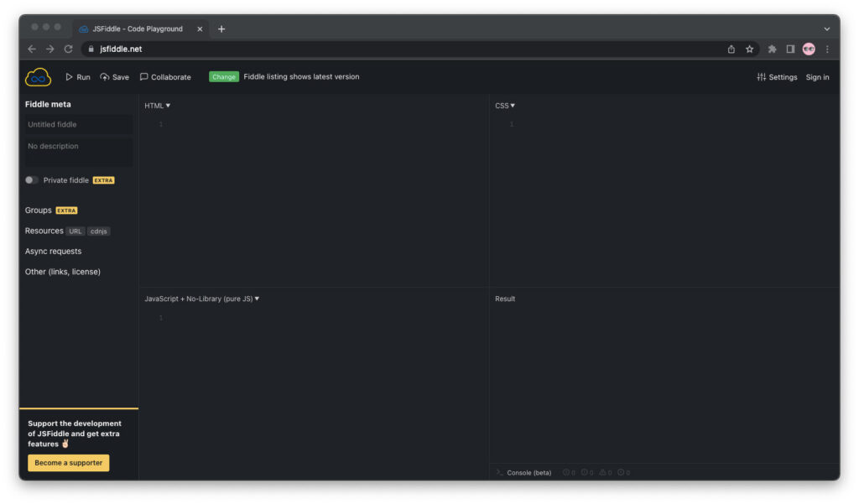
Task: Open the Console (beta) panel
Action: (528, 473)
